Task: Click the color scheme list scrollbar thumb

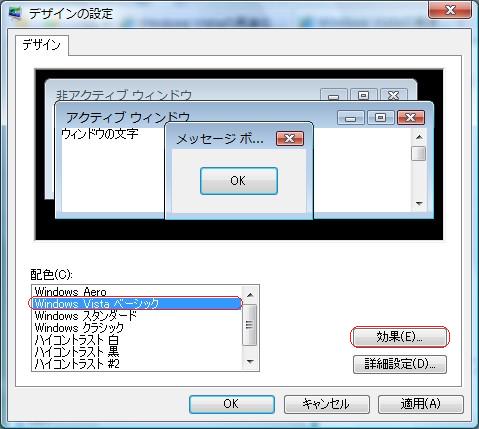Action: pyautogui.click(x=250, y=325)
